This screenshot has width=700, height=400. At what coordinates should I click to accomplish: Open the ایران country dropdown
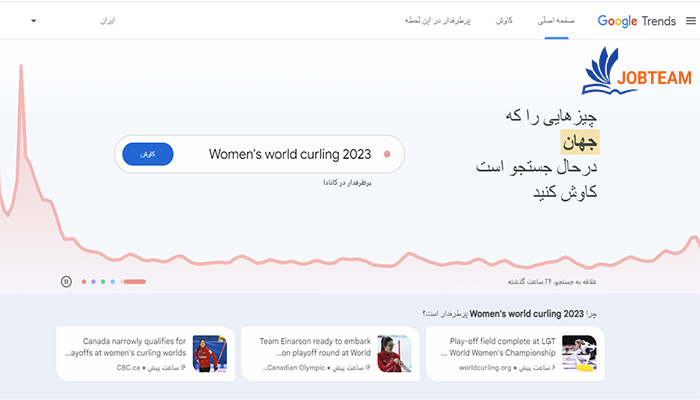pos(108,21)
